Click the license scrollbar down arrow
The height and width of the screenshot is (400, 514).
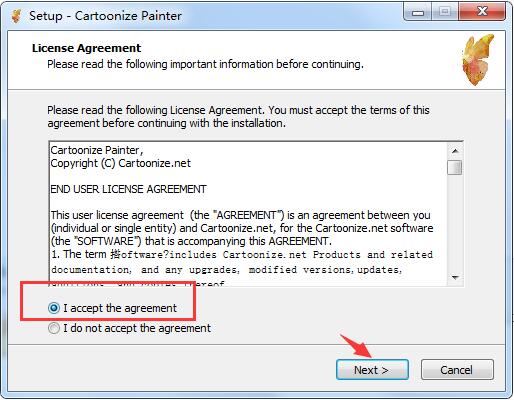tap(455, 277)
